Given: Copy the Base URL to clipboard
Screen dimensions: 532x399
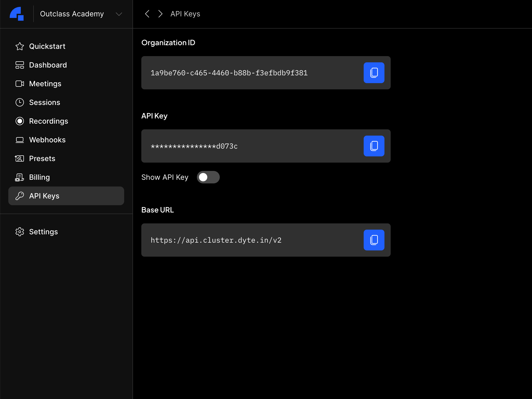Looking at the screenshot, I should pos(374,240).
